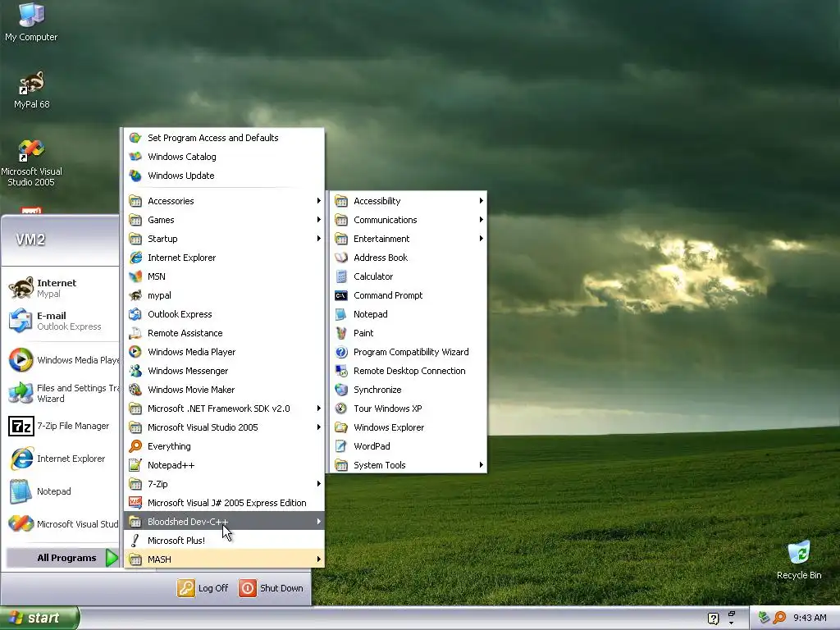Click the Notepad++ icon
This screenshot has height=630, width=840.
tap(135, 465)
